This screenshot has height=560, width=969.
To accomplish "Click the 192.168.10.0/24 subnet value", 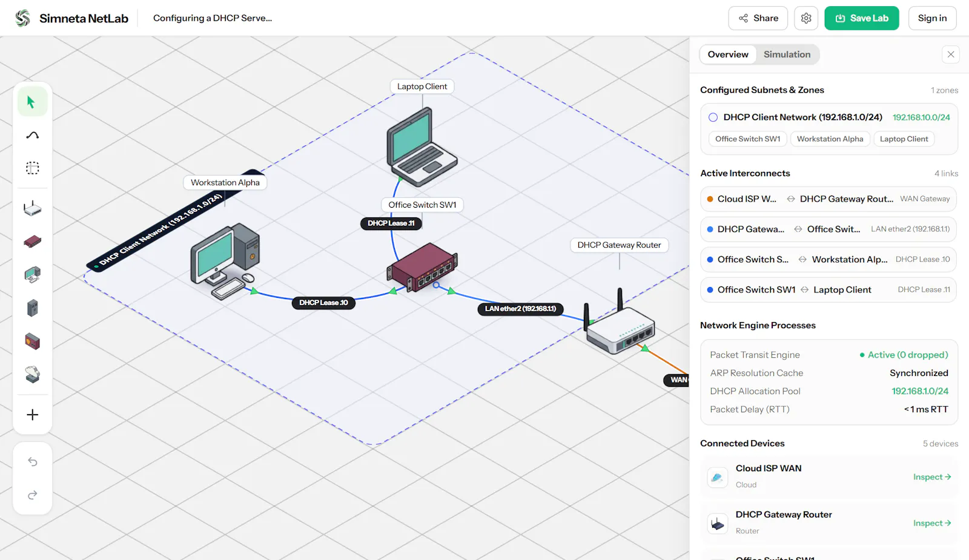I will (x=921, y=117).
